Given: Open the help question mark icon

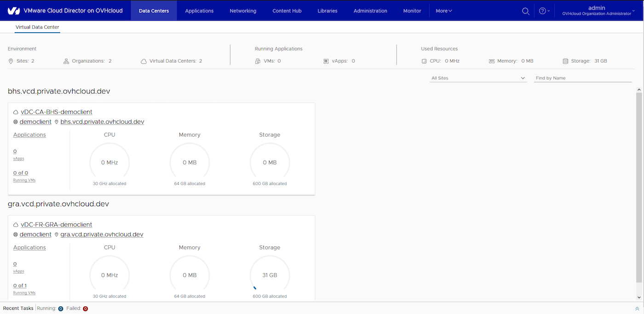Looking at the screenshot, I should click(x=542, y=11).
